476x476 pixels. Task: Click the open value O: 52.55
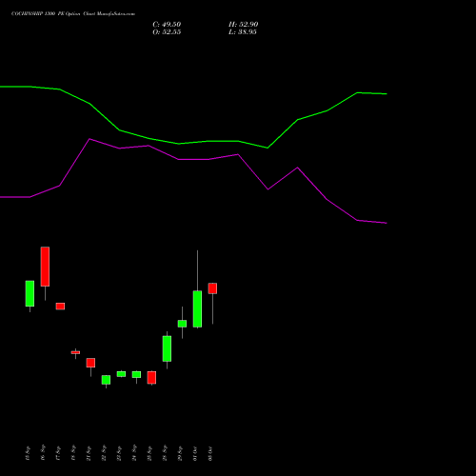click(x=167, y=32)
